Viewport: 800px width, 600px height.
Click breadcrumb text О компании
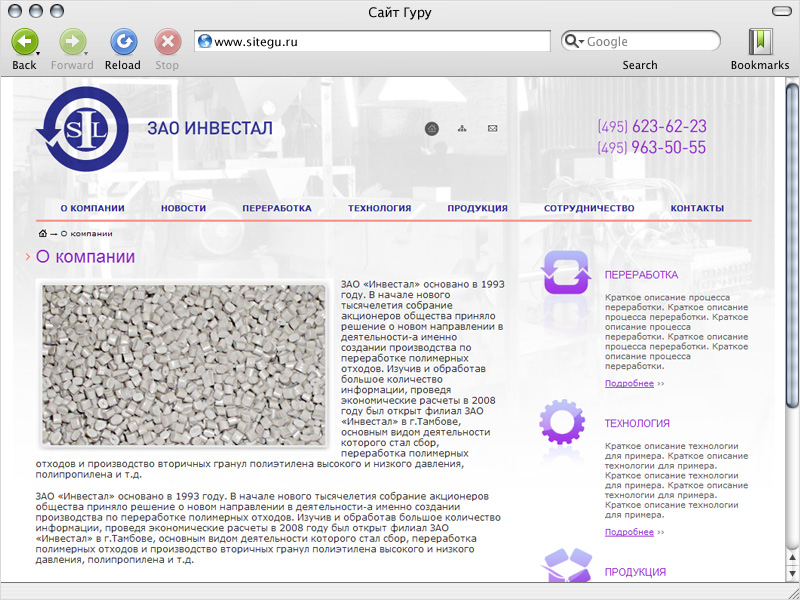click(x=86, y=234)
